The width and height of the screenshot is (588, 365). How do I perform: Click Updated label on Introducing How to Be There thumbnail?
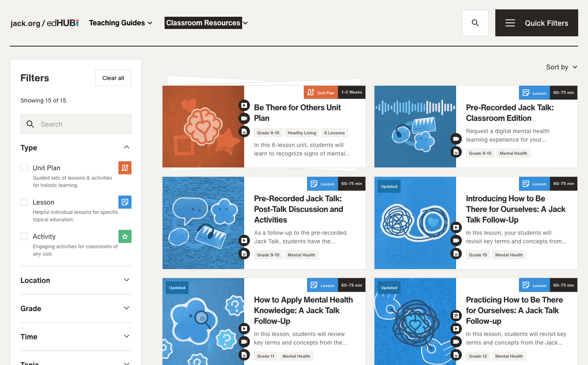tap(389, 187)
